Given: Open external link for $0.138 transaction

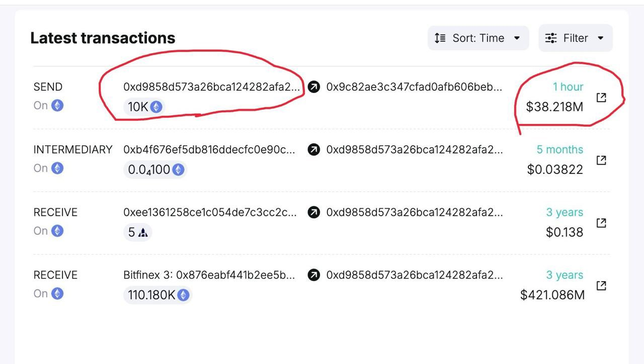Looking at the screenshot, I should 601,223.
